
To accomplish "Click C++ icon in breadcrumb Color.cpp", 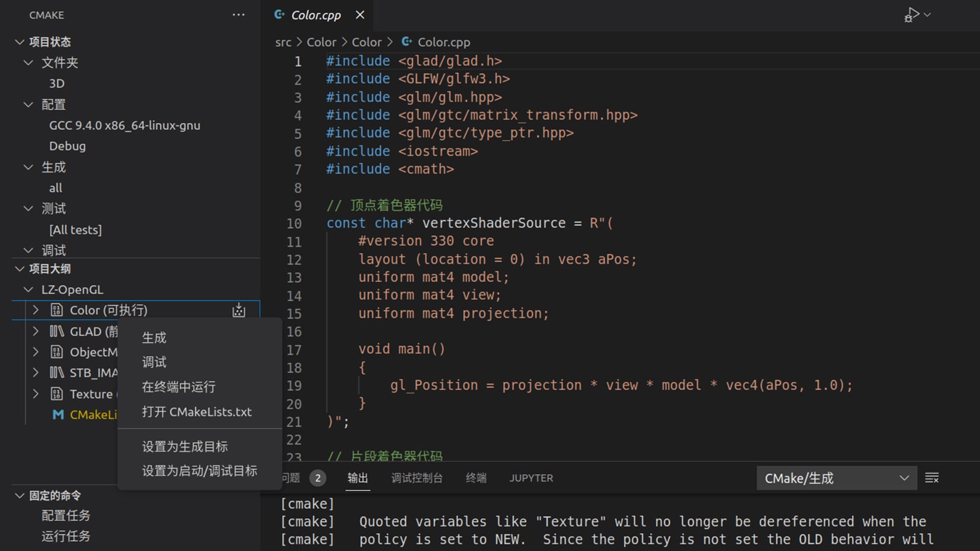I will (407, 42).
